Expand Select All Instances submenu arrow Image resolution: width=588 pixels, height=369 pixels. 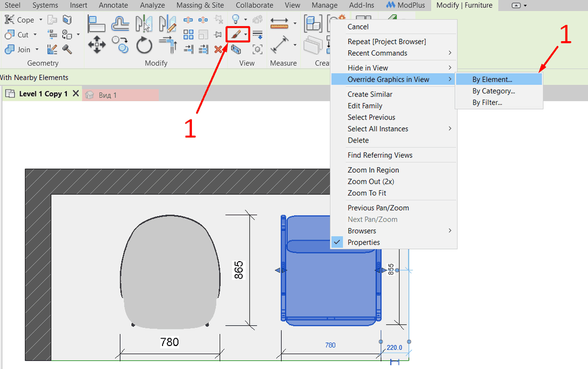tap(450, 129)
